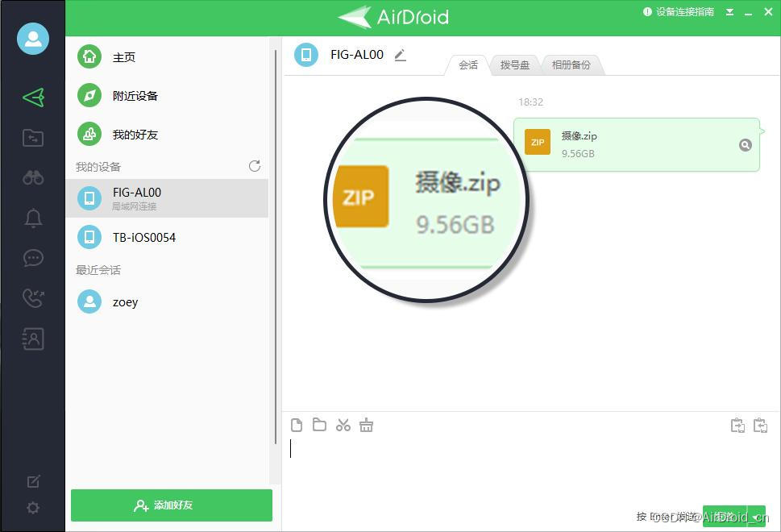This screenshot has width=781, height=532.
Task: Rename device with pencil icon beside FIG-AL00
Action: click(x=400, y=56)
